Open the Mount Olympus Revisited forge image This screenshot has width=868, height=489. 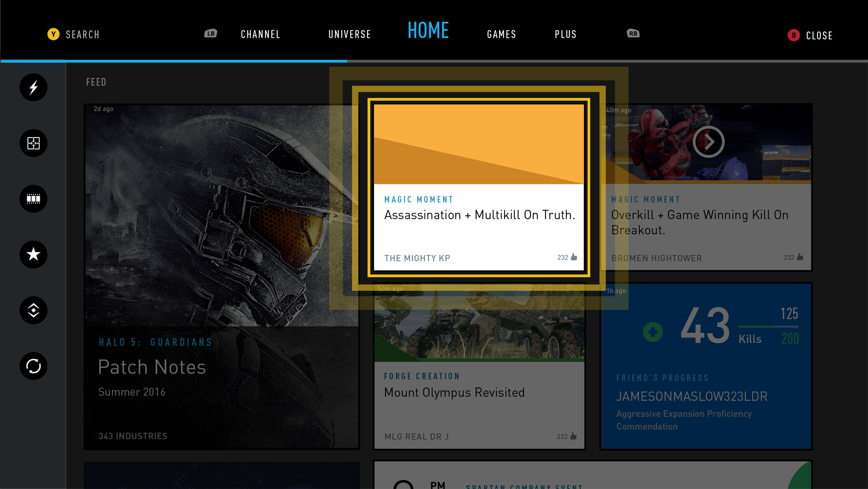click(x=479, y=323)
